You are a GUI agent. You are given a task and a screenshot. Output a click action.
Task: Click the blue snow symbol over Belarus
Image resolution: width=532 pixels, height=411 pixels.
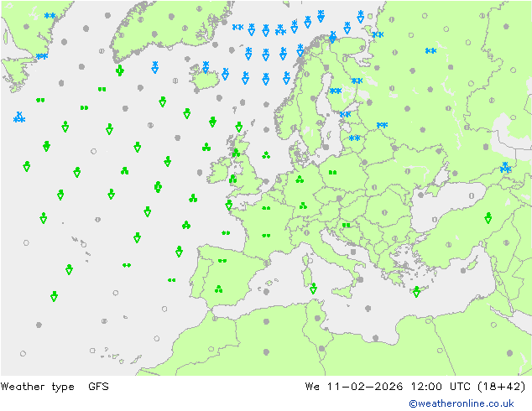(x=382, y=125)
